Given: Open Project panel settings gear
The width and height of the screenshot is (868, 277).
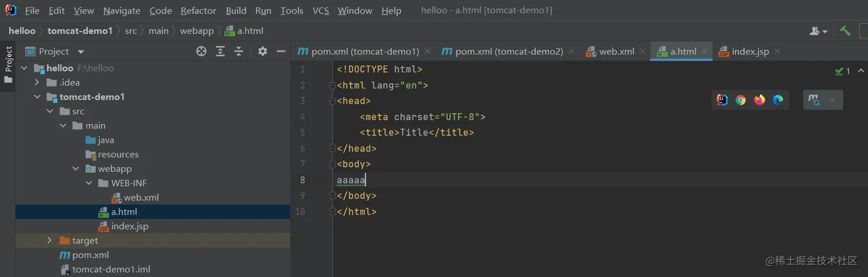Looking at the screenshot, I should pos(262,51).
